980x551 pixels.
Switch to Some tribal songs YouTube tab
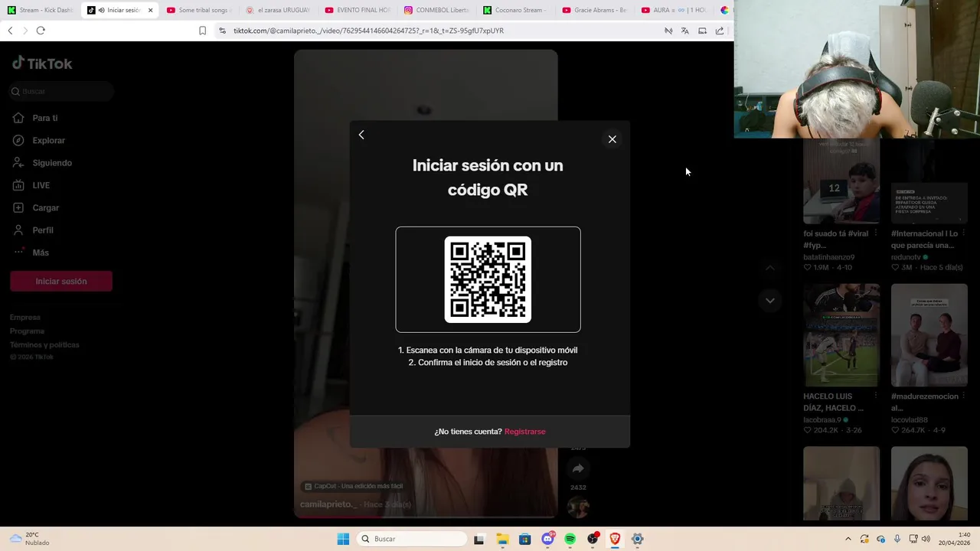pos(198,10)
